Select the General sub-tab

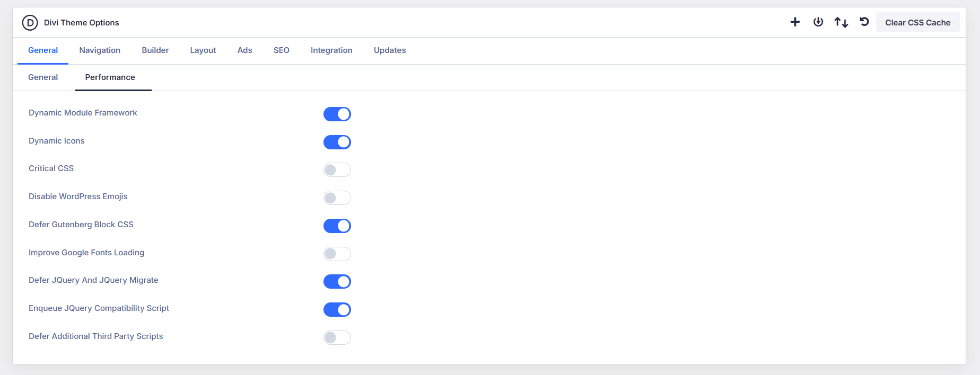(x=43, y=77)
